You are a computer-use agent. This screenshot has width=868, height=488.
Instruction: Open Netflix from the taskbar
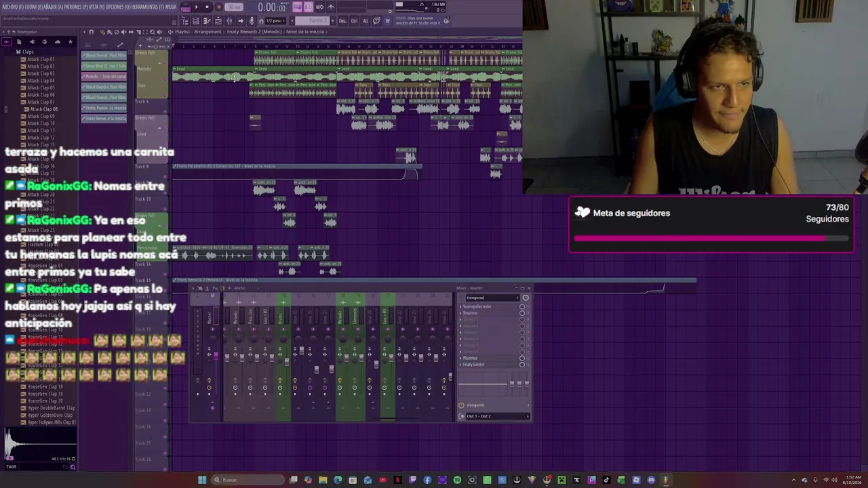pyautogui.click(x=397, y=480)
